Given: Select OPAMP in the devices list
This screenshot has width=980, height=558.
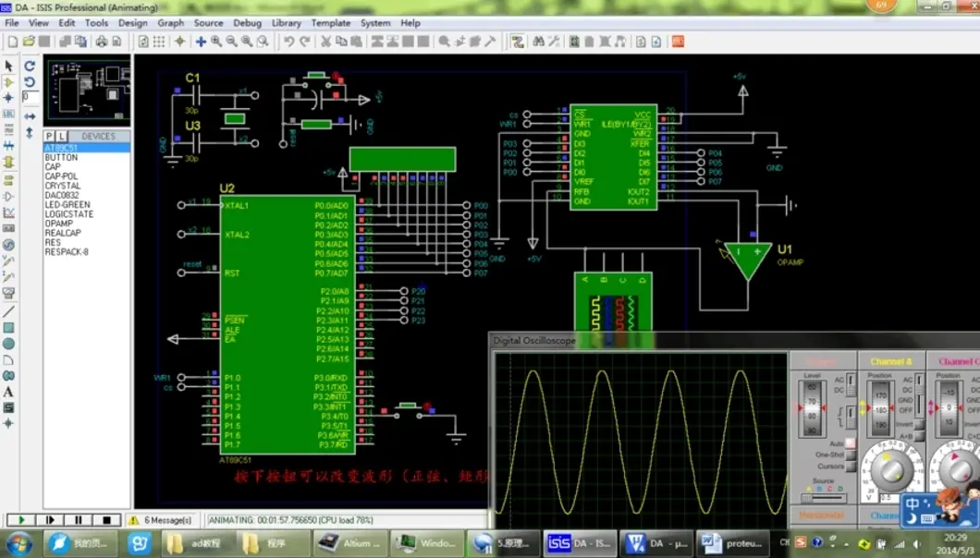Looking at the screenshot, I should 59,224.
